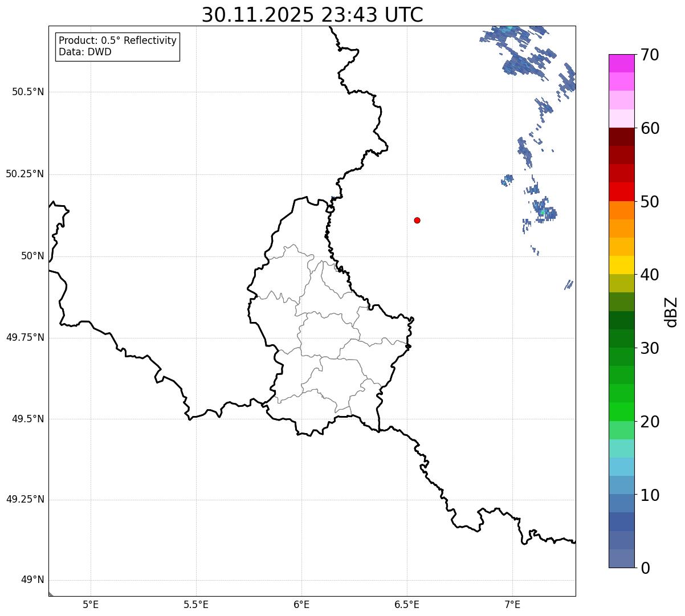Click the Data: DWD source text
The width and height of the screenshot is (685, 616).
pos(85,52)
